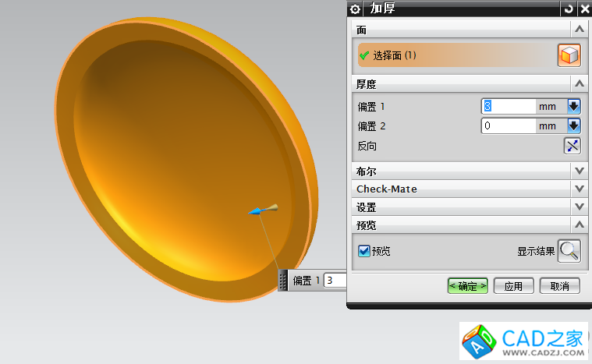Expand the Check-Mate section

click(579, 189)
